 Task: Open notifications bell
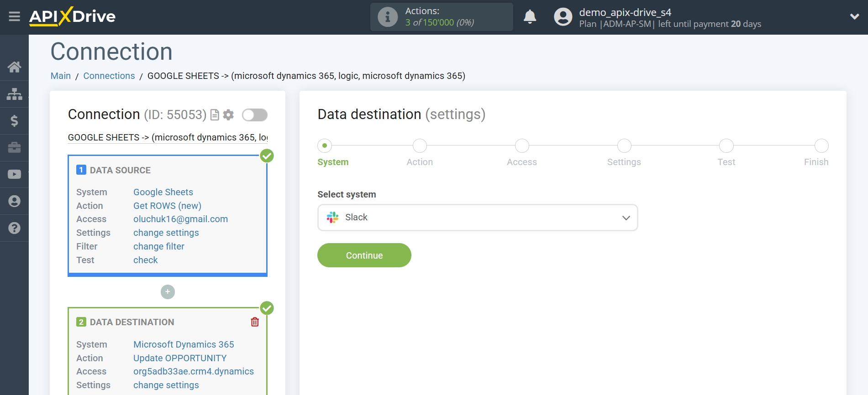point(530,17)
